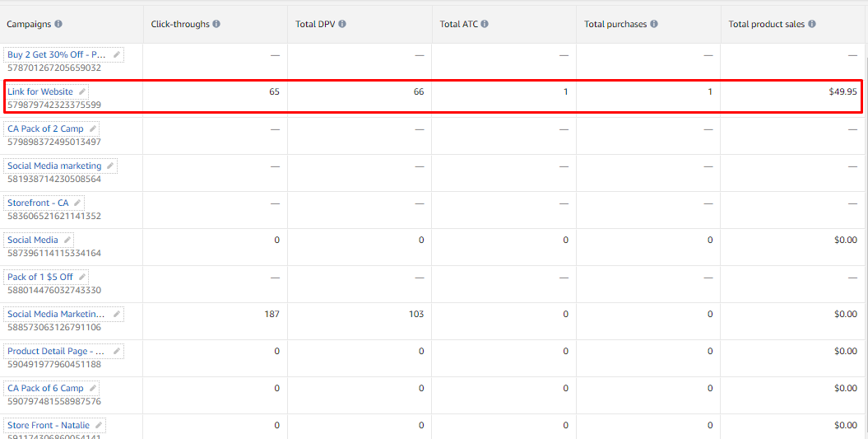Click pencil icon for Store Front - Natalie
Image resolution: width=868 pixels, height=439 pixels.
pyautogui.click(x=99, y=425)
